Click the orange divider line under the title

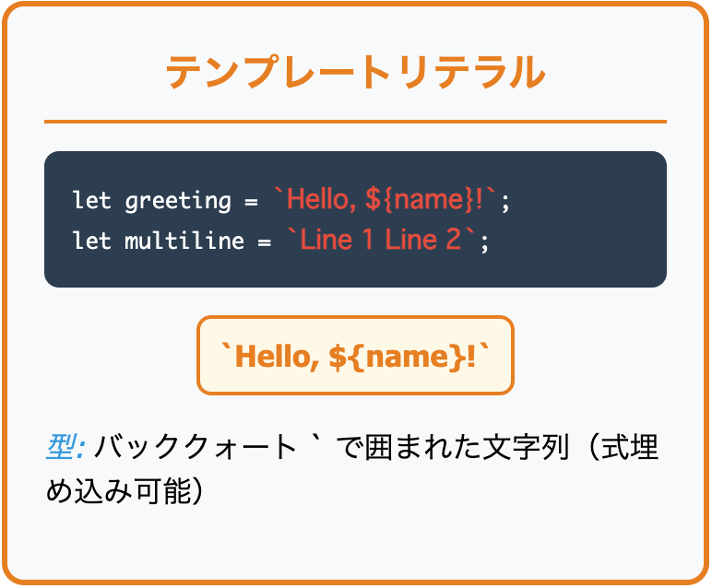[x=355, y=122]
